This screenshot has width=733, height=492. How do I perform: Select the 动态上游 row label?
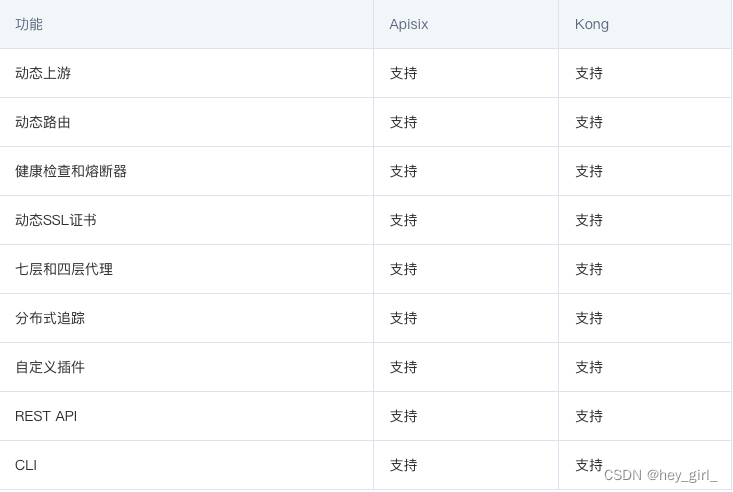pyautogui.click(x=43, y=73)
